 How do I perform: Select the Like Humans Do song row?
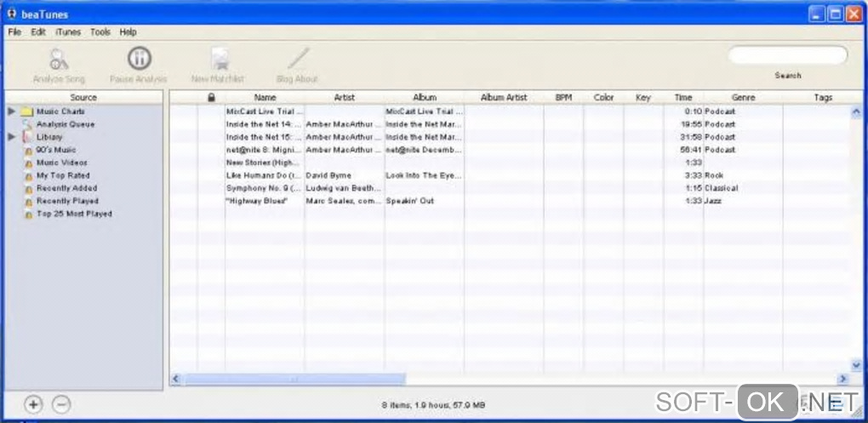[x=509, y=175]
